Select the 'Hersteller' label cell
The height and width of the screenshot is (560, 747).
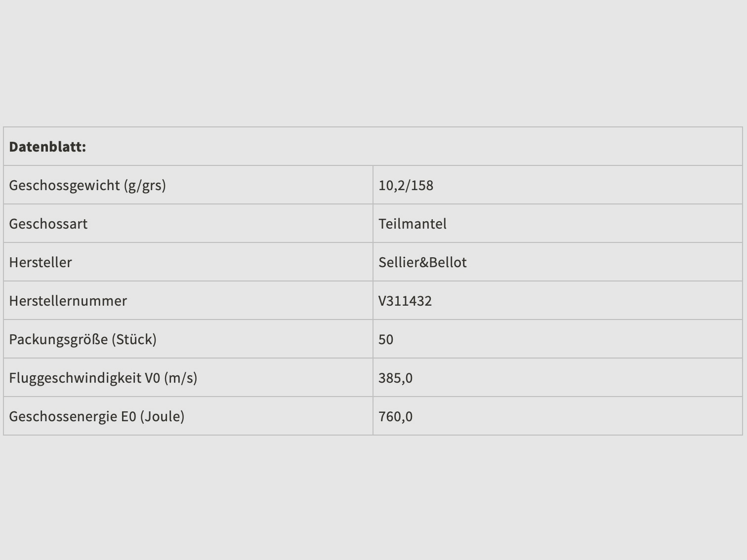[x=41, y=262]
